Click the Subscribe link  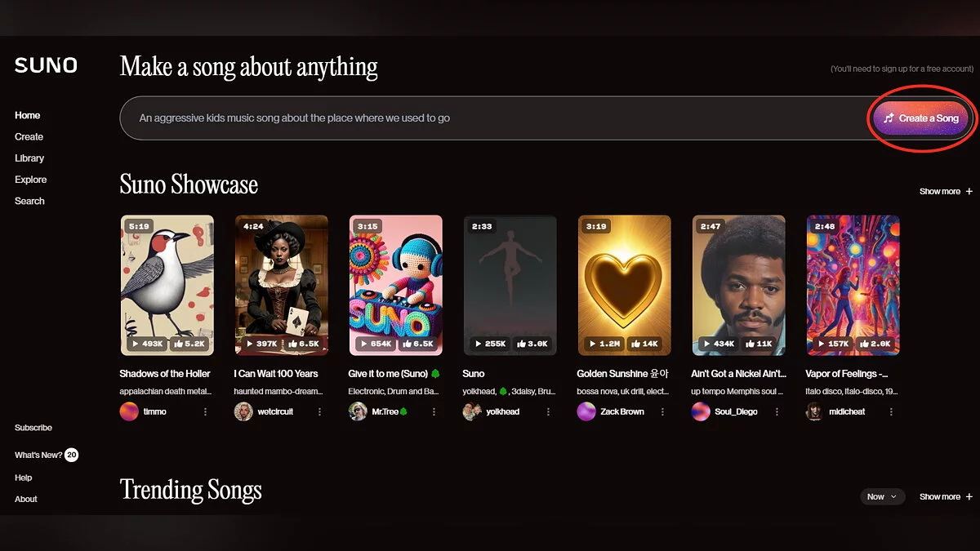[33, 428]
